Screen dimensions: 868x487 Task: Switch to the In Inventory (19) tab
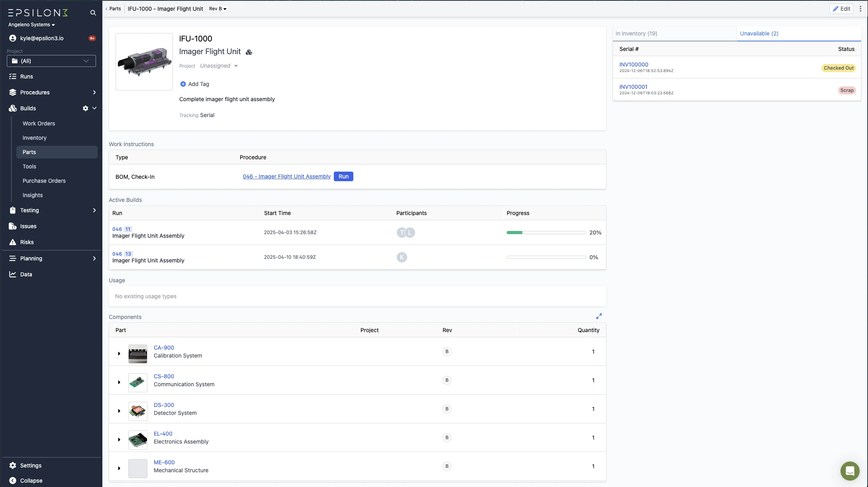pyautogui.click(x=636, y=33)
